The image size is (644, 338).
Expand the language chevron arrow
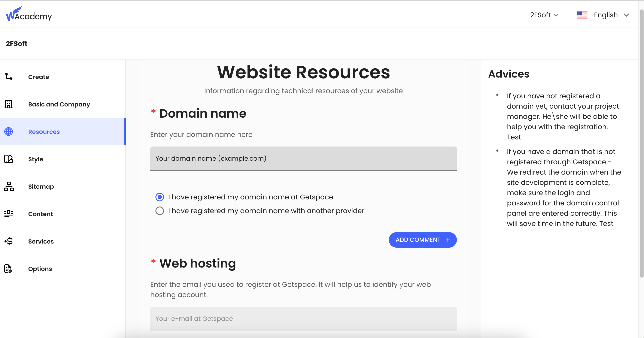pyautogui.click(x=626, y=15)
